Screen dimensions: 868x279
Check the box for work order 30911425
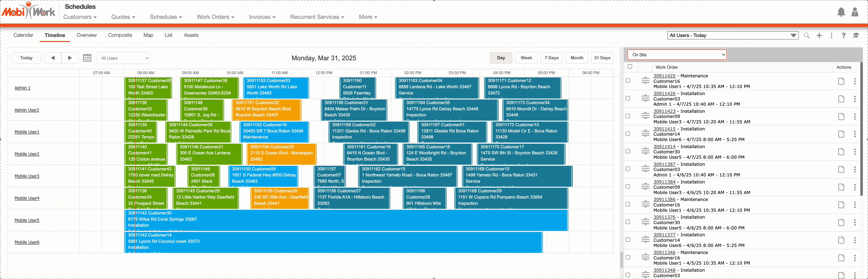pos(628,81)
